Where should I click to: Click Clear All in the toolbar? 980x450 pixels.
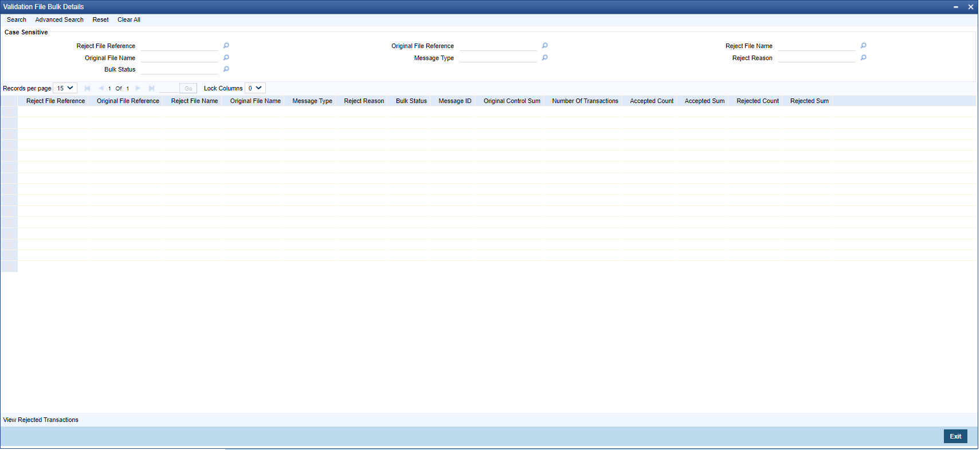pos(129,19)
